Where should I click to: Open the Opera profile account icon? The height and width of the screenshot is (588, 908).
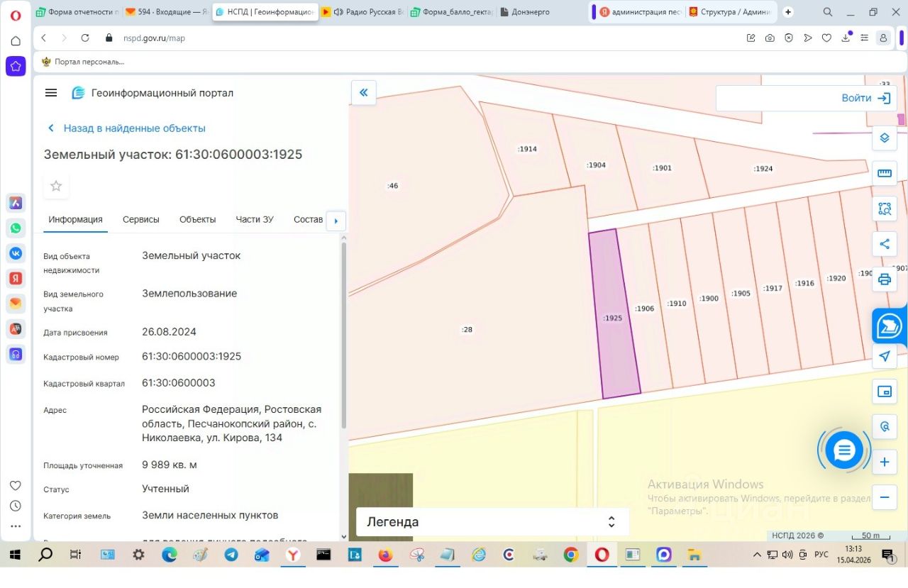[882, 38]
